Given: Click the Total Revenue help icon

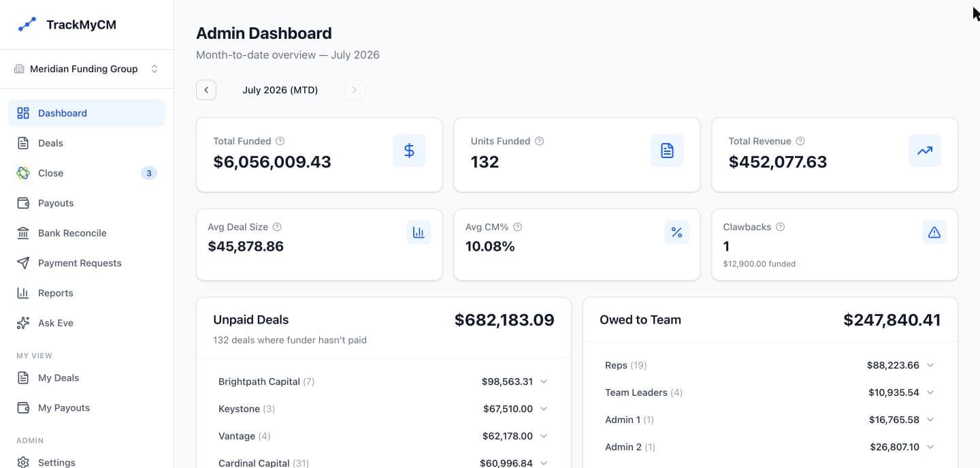Looking at the screenshot, I should coord(800,141).
